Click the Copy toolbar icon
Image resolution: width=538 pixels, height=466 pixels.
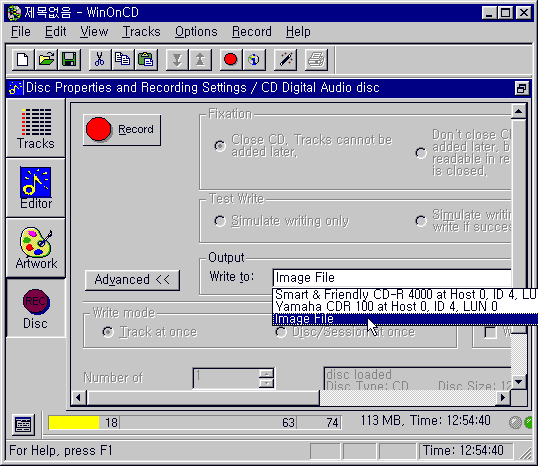[122, 60]
